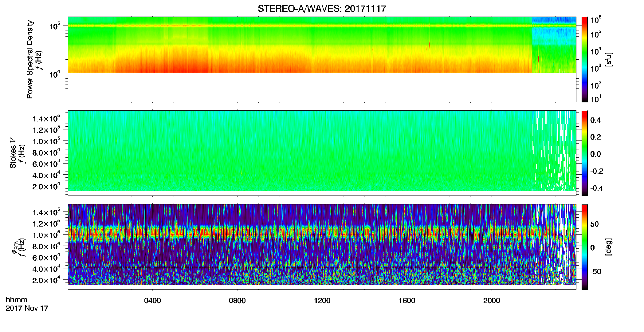The image size is (644, 332).
Task: Click the STEREO-A/WAVES: 20171117 plot title
Action: 322,9
